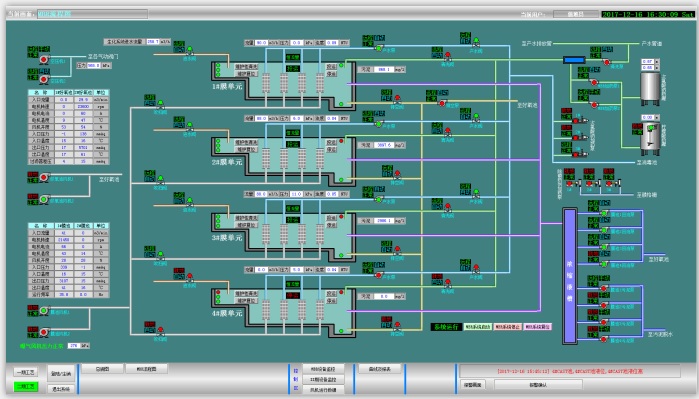Open second dropdown arrow above upper dosing tank
This screenshot has height=399, width=699.
[657, 68]
